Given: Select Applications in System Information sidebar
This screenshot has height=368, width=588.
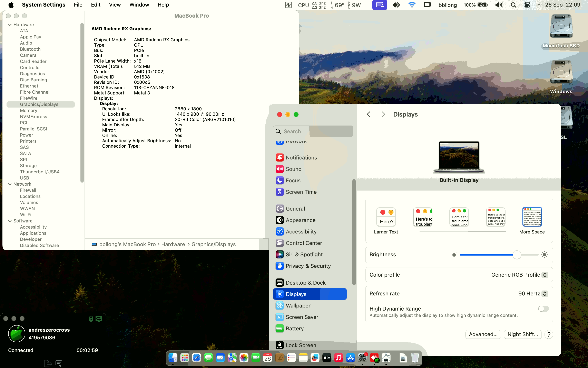Looking at the screenshot, I should 33,233.
